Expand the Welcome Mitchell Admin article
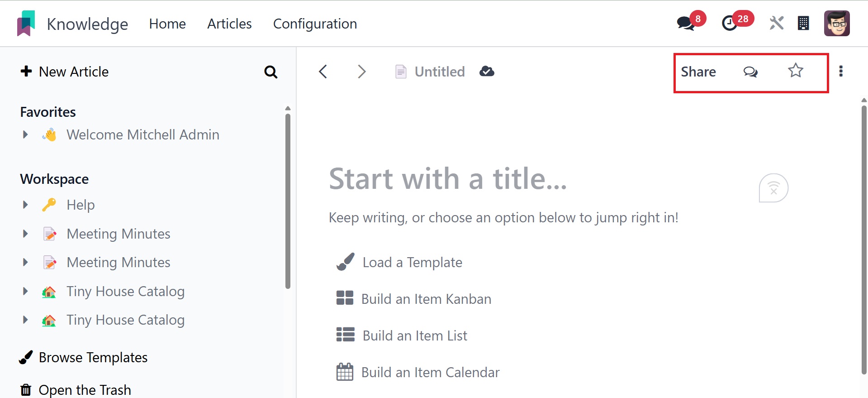The height and width of the screenshot is (398, 868). click(x=25, y=134)
